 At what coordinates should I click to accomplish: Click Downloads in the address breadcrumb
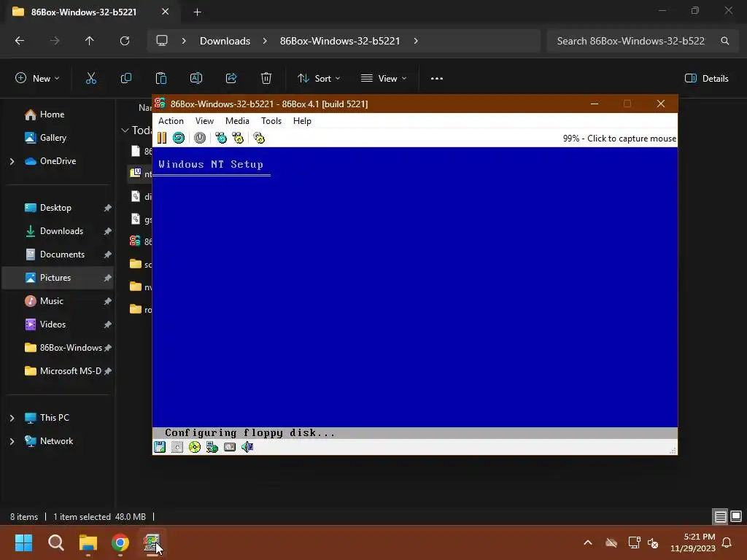click(225, 41)
